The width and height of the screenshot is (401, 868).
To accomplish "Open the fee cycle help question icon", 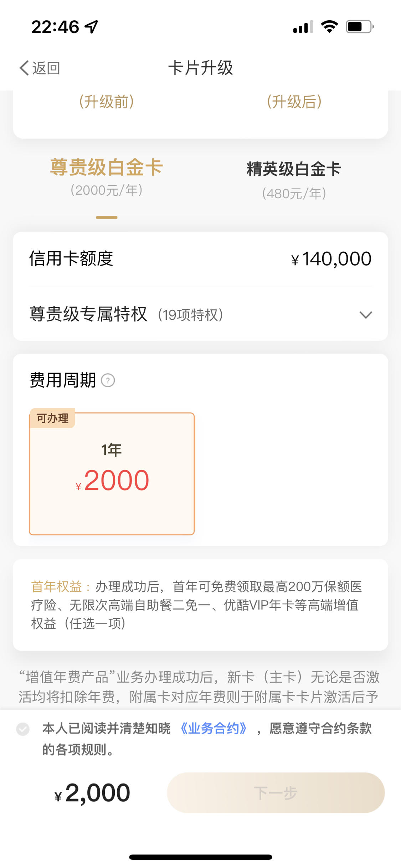I will (108, 380).
